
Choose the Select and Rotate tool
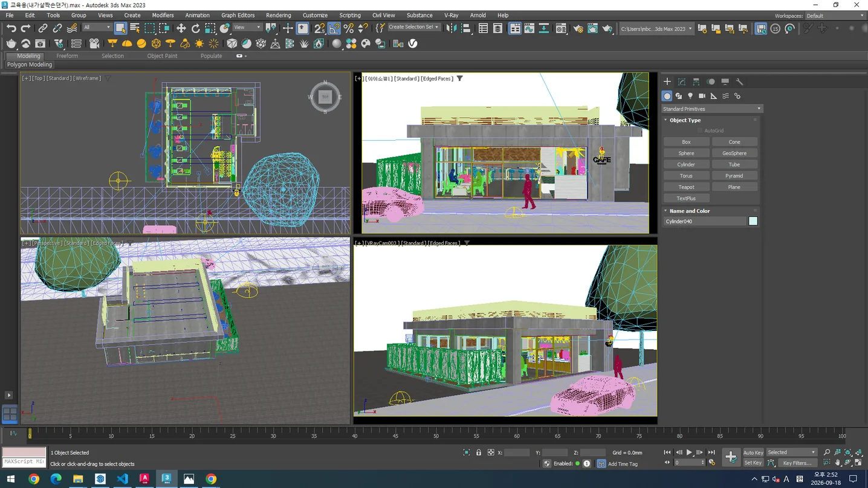196,28
